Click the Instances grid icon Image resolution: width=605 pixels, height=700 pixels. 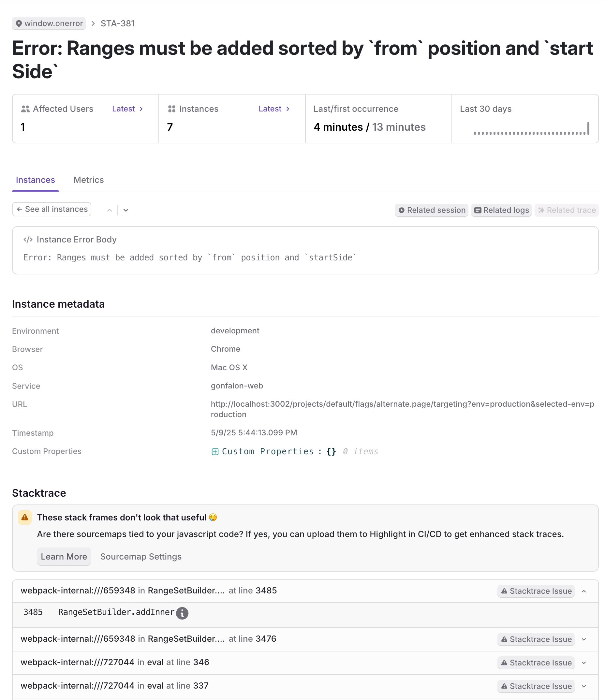[x=171, y=109]
